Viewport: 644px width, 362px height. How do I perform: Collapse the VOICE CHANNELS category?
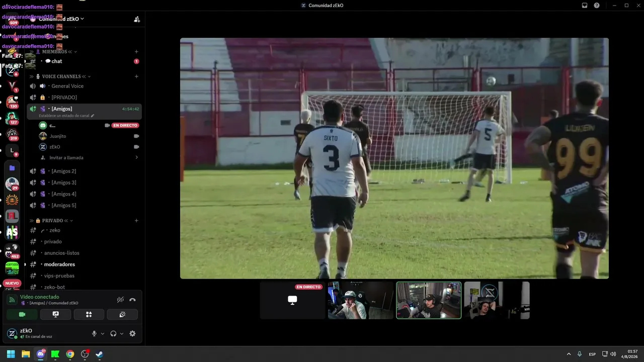point(61,76)
